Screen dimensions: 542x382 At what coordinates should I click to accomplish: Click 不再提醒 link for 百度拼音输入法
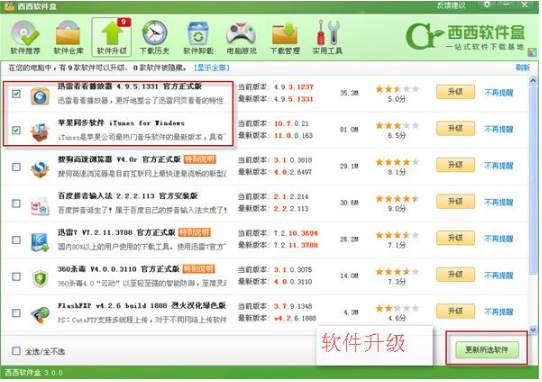tap(498, 202)
